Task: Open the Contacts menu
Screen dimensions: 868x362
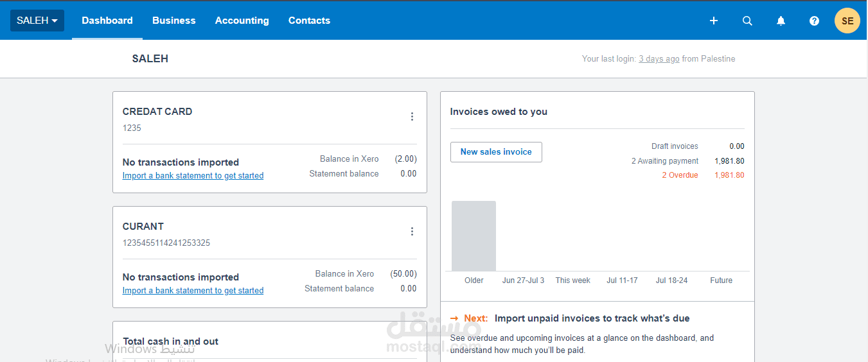Action: click(309, 21)
